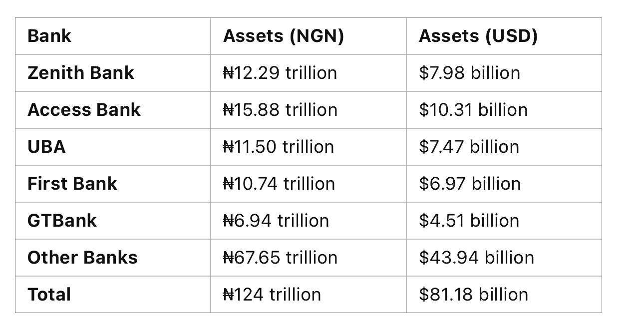The image size is (644, 329).
Task: Select the $6.97 billion cell
Action: [x=469, y=184]
